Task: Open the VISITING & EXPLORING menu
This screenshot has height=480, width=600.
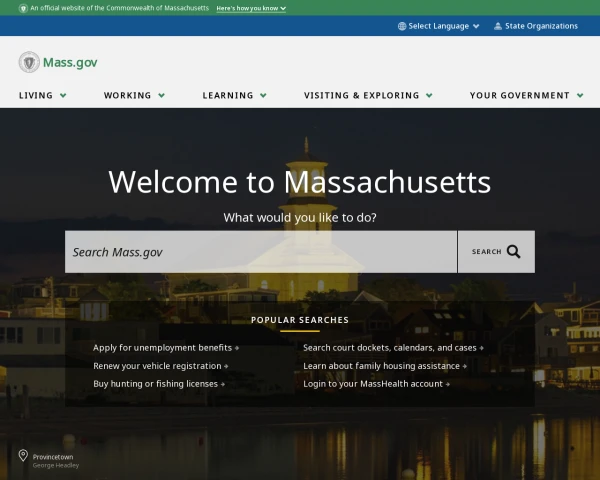Action: (368, 95)
